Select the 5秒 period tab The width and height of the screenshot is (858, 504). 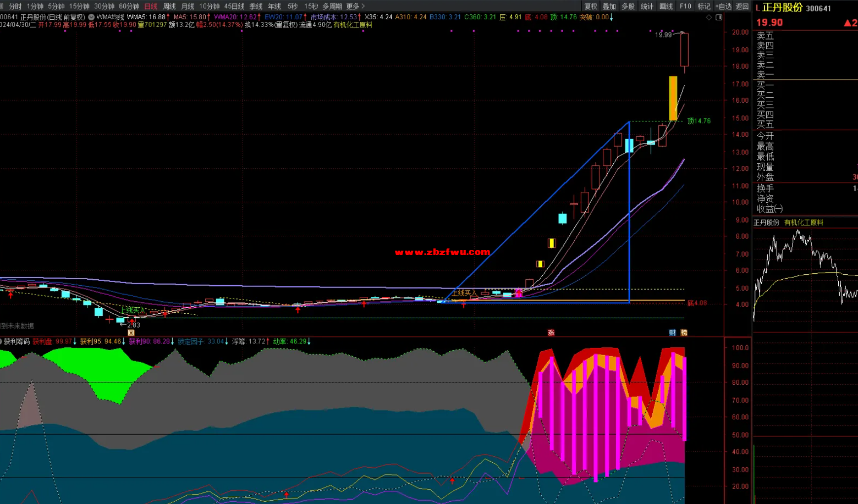tap(292, 6)
